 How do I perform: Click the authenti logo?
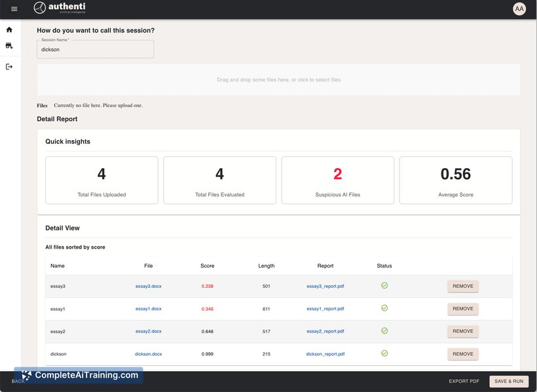(60, 8)
